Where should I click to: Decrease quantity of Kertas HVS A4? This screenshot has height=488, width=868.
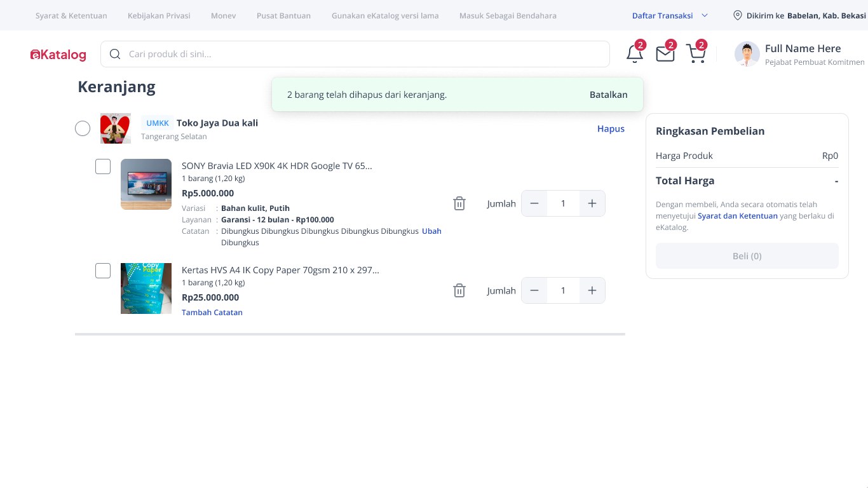[534, 290]
